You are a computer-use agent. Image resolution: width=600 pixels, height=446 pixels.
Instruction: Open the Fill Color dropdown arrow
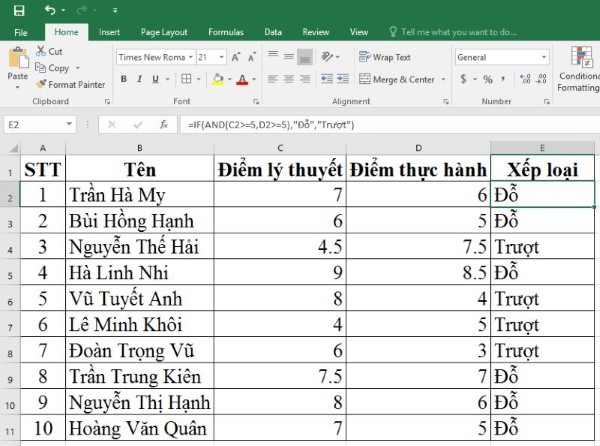tap(230, 80)
